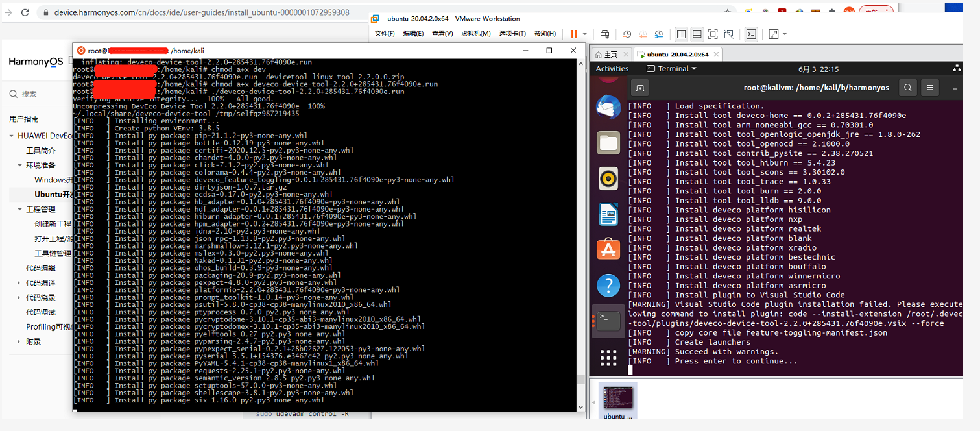Click the HarmonyOS logo on the docs page
Image resolution: width=980 pixels, height=431 pixels.
tap(36, 62)
